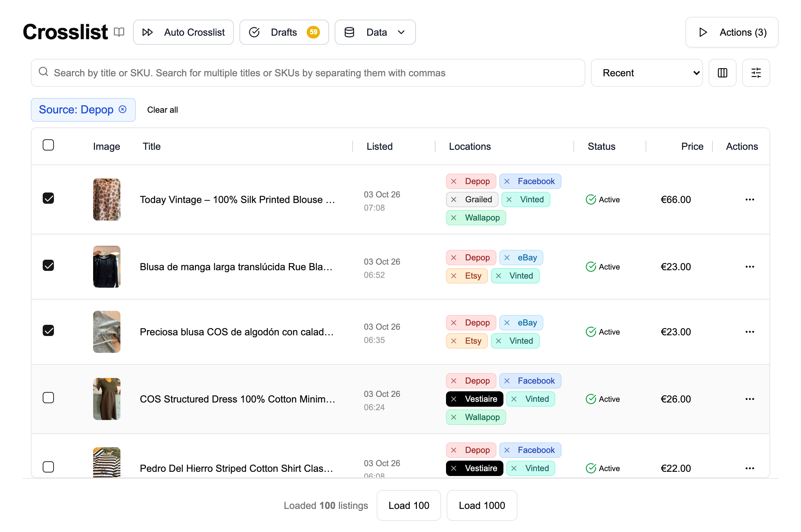
Task: Open three-dot menu for Pedro Del Hierro shirt
Action: click(x=750, y=468)
